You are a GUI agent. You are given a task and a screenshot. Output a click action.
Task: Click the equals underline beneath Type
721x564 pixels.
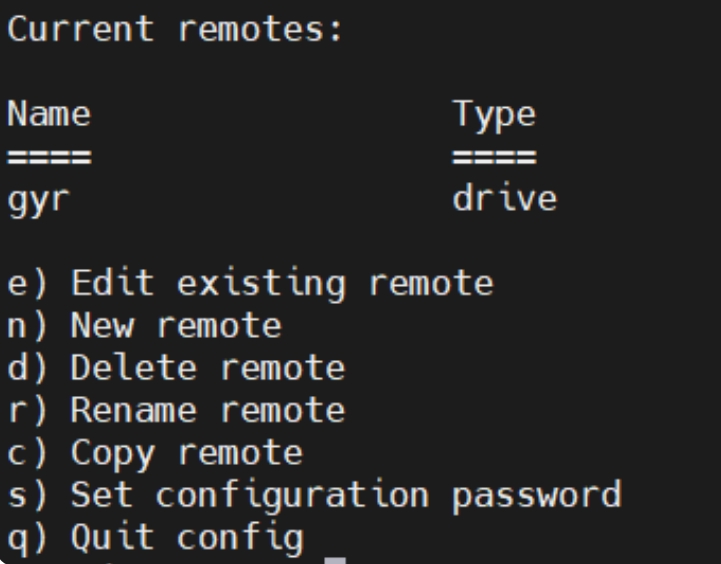495,157
